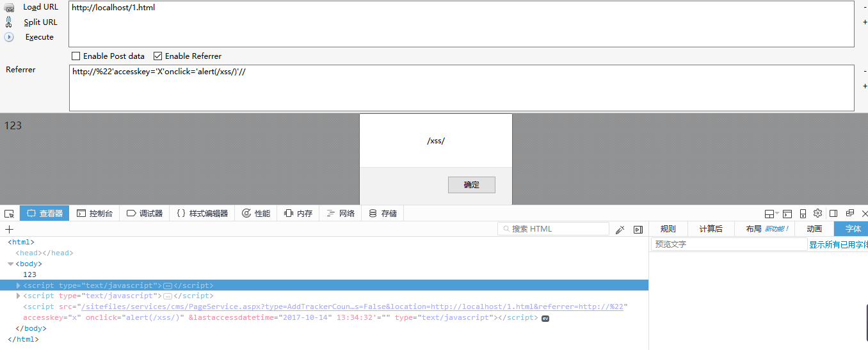Open the 内存 memory tab
The width and height of the screenshot is (868, 350).
pos(298,213)
